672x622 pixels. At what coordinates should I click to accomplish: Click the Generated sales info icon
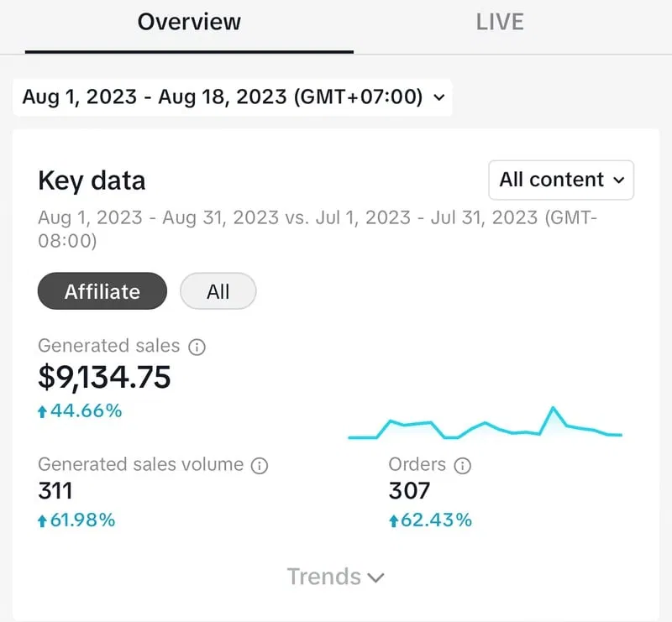[x=198, y=346]
